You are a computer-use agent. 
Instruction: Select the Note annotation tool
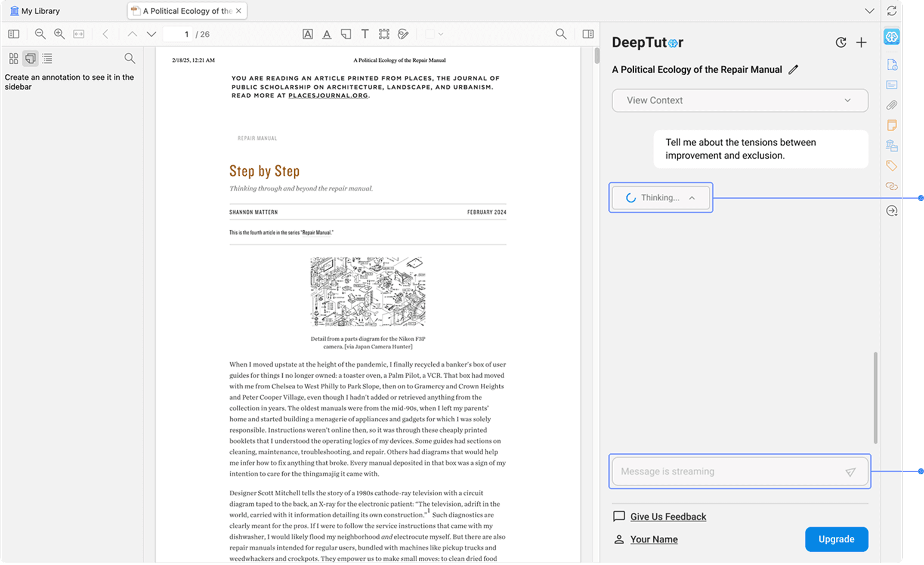[346, 34]
